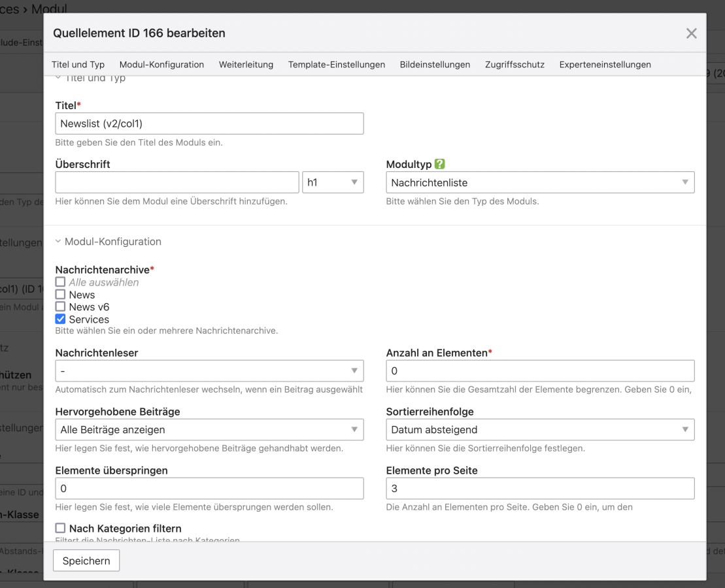Viewport: 725px width, 588px height.
Task: Check the 'Alle auswählen' checkbox
Action: (x=61, y=282)
